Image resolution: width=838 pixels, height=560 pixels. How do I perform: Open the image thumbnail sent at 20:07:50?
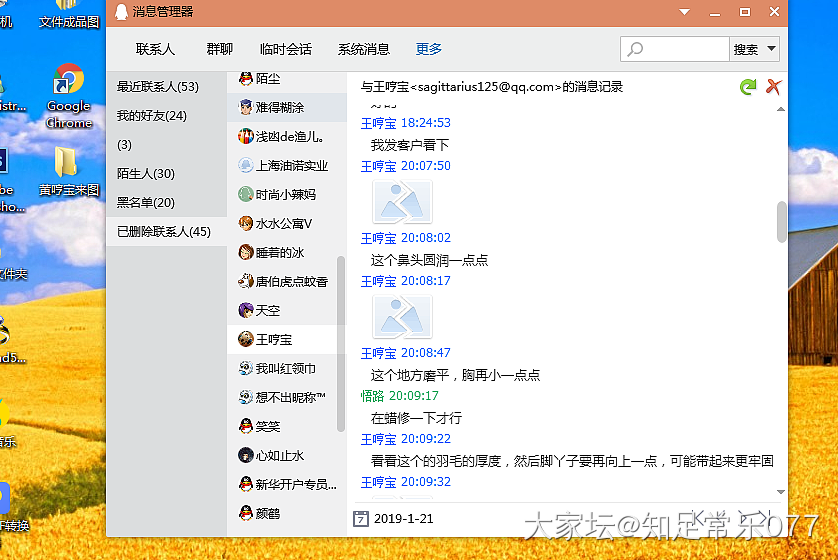[x=402, y=202]
